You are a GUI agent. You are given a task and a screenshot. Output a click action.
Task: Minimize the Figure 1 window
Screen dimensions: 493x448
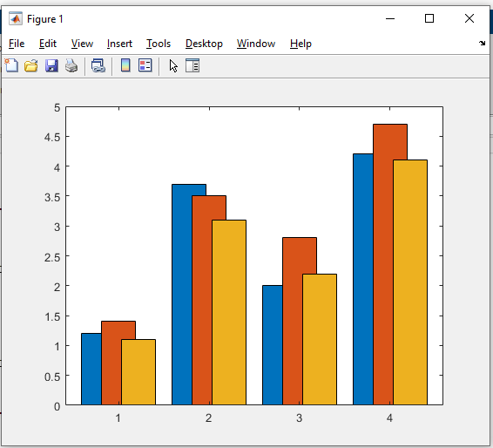[x=390, y=18]
